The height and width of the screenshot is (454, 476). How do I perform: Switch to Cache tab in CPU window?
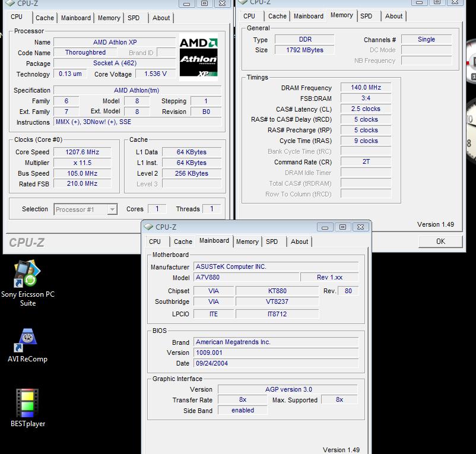coord(45,18)
